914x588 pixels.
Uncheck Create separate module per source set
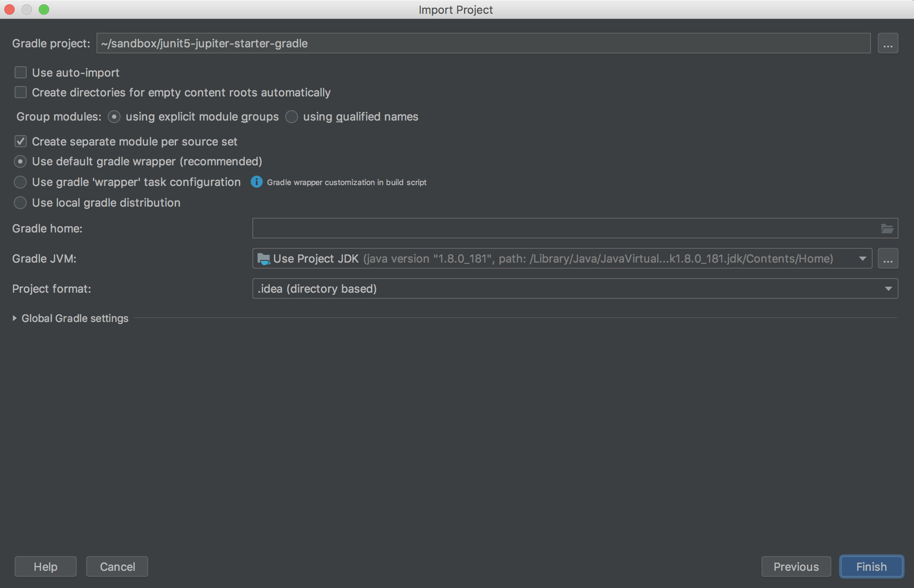click(x=21, y=142)
